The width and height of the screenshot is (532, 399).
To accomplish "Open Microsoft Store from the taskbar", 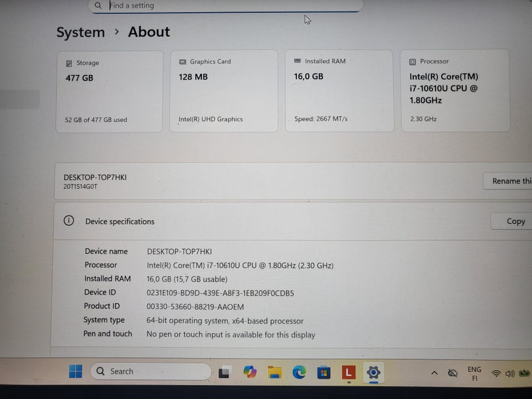I will click(324, 373).
